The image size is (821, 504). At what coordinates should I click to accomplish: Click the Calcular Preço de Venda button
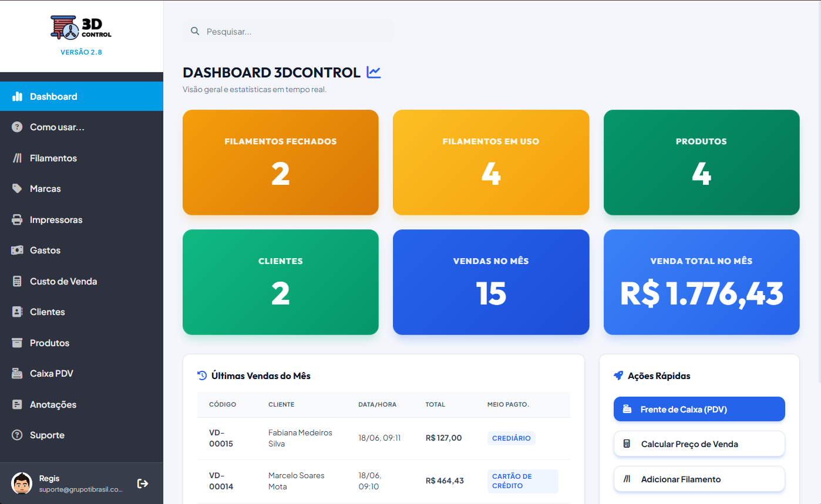[x=699, y=444]
